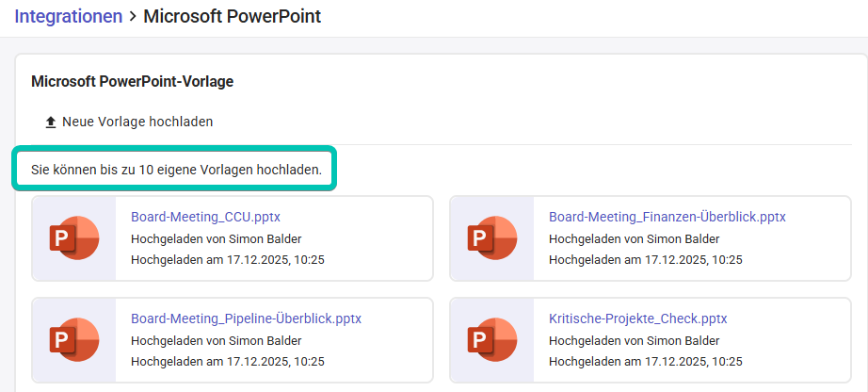Screen dimensions: 868x392
Task: Click the upload arrow icon
Action: click(x=51, y=122)
